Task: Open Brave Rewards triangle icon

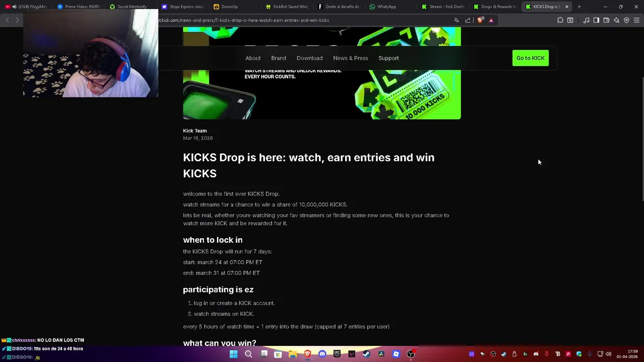Action: click(x=491, y=20)
